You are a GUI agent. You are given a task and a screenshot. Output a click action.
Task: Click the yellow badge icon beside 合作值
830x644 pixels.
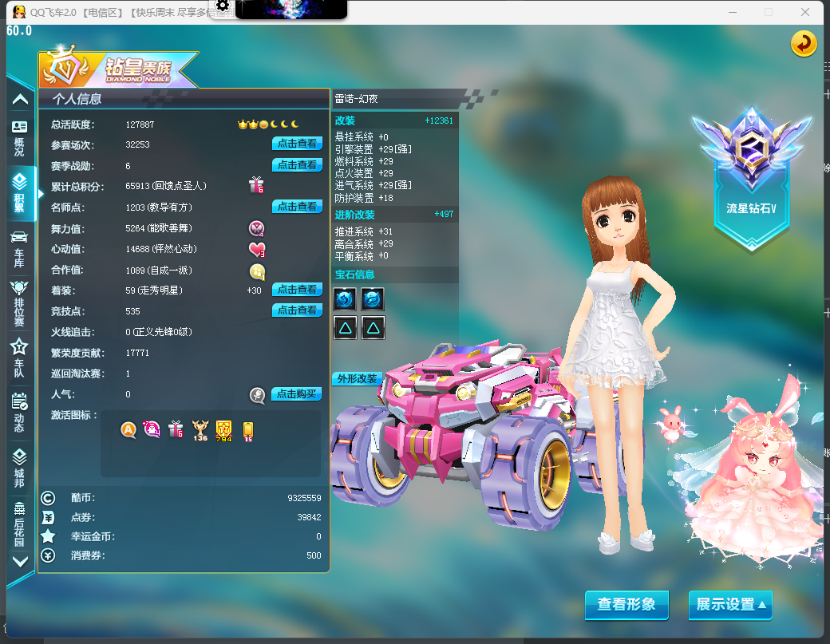coord(257,271)
